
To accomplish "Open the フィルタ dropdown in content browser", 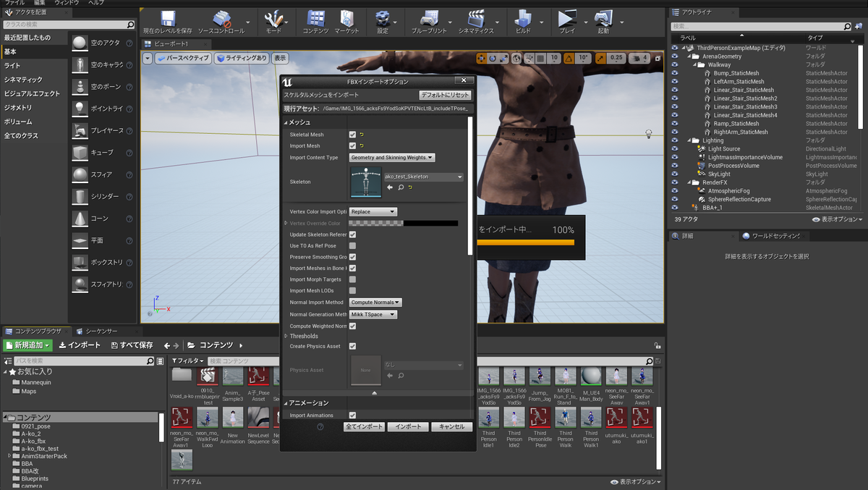I will tap(187, 360).
